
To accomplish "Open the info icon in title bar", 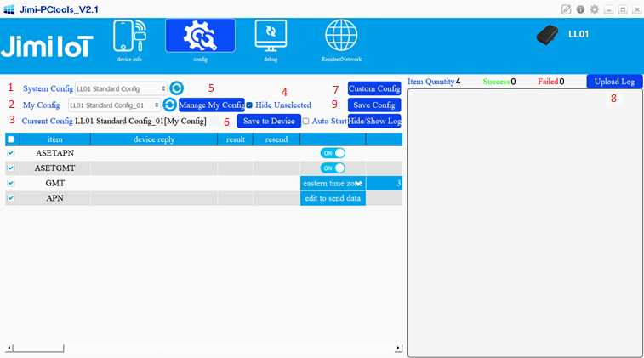I will point(580,9).
